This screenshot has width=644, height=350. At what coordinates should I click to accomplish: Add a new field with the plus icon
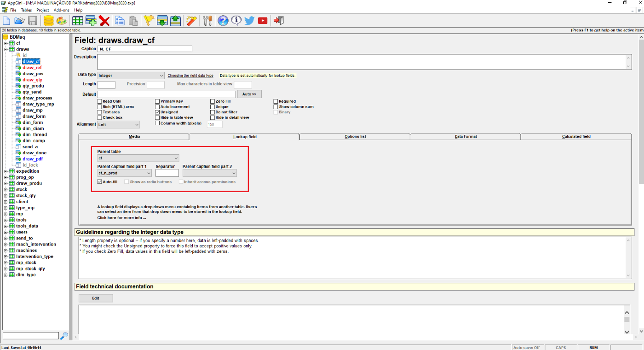91,20
